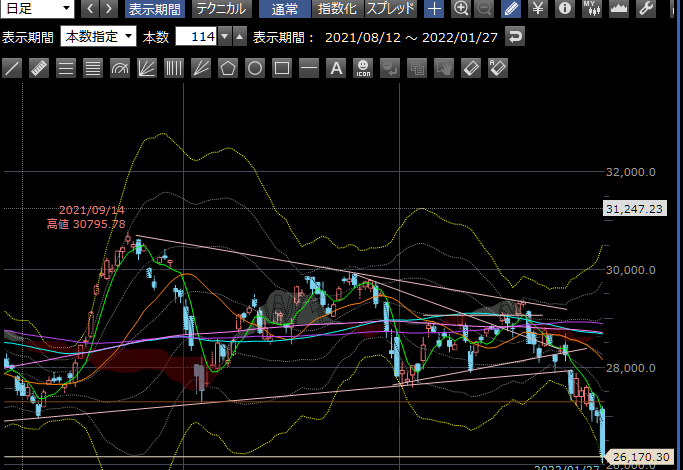Open the 本数指定 period type dropdown
Screen dimensions: 683x470
(99, 37)
